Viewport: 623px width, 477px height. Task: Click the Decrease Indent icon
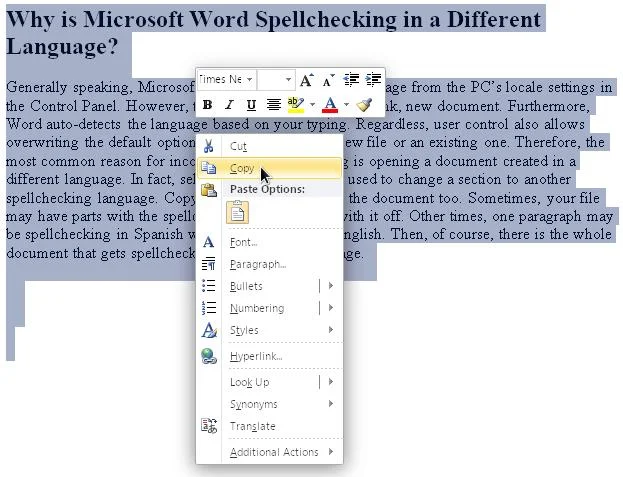pyautogui.click(x=351, y=79)
